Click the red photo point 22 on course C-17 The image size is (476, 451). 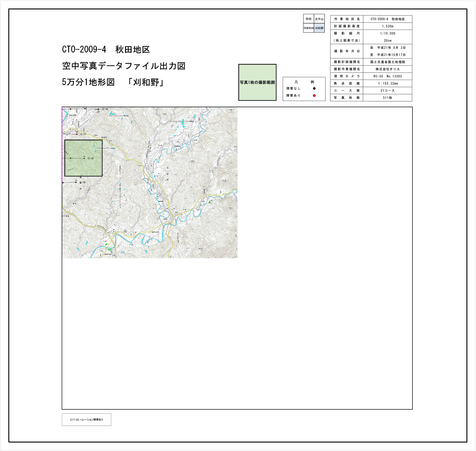(x=77, y=134)
